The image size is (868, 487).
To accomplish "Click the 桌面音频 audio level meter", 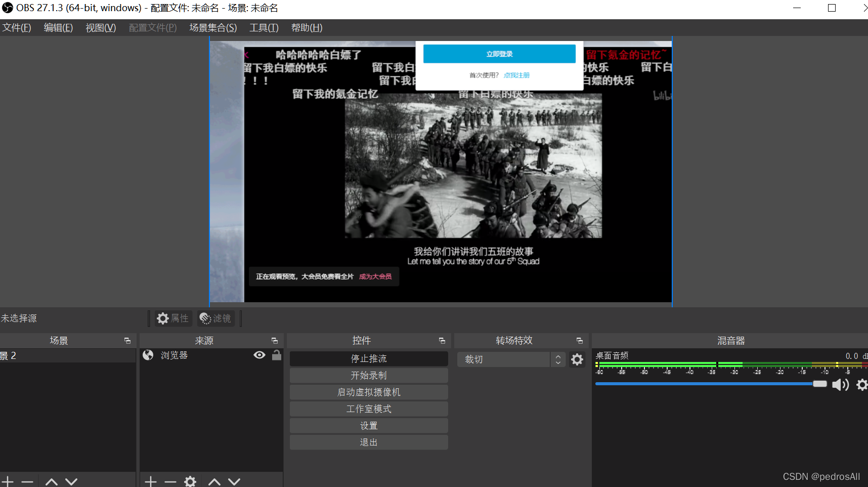I will click(x=731, y=364).
